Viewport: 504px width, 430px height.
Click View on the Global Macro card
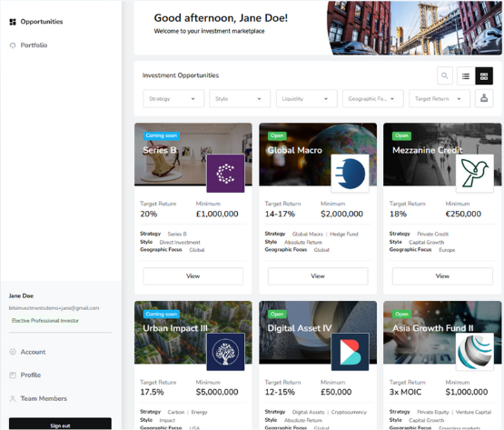click(x=318, y=276)
